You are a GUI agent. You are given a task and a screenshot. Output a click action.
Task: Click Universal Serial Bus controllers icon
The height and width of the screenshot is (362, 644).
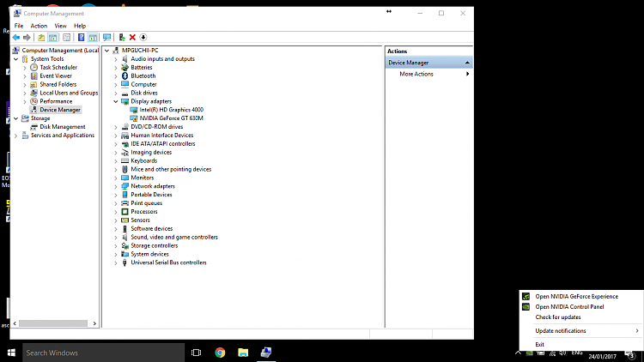coord(125,262)
